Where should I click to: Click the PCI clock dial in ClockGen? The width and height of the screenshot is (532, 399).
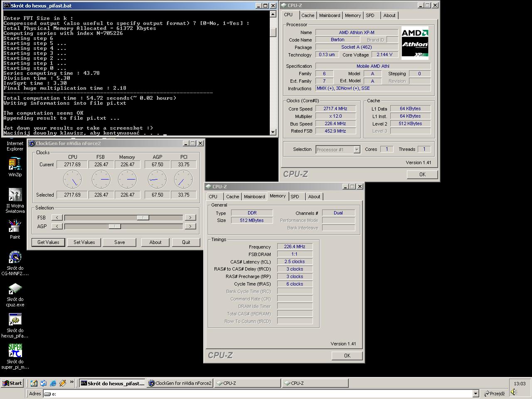coord(183,180)
